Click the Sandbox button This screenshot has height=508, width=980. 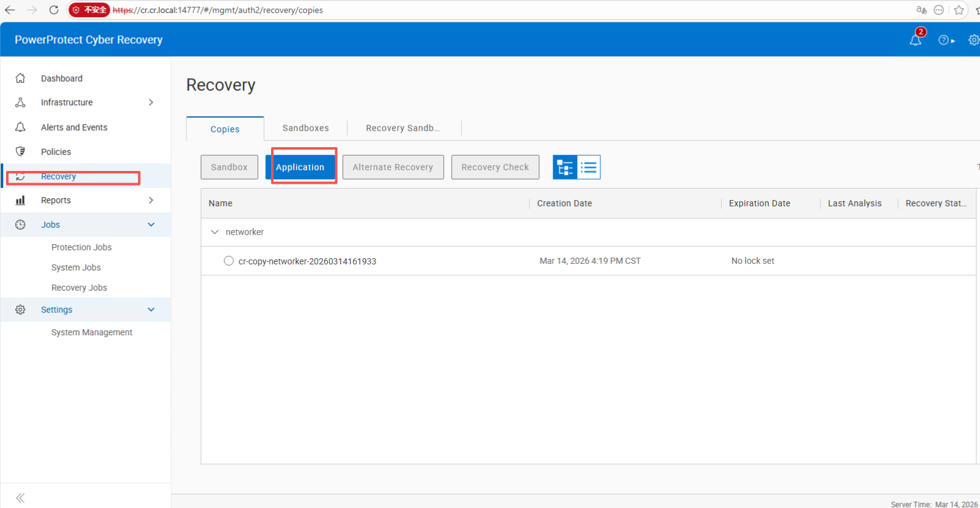(x=229, y=167)
